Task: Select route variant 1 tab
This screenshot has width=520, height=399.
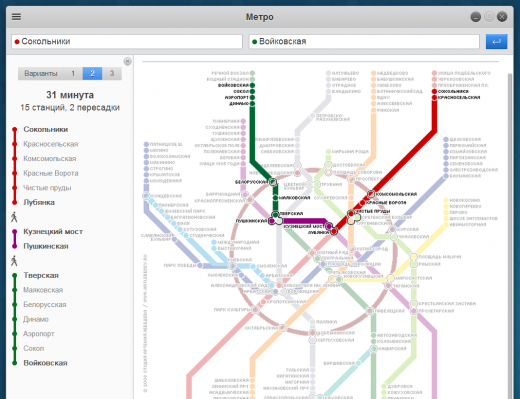Action: coord(73,73)
